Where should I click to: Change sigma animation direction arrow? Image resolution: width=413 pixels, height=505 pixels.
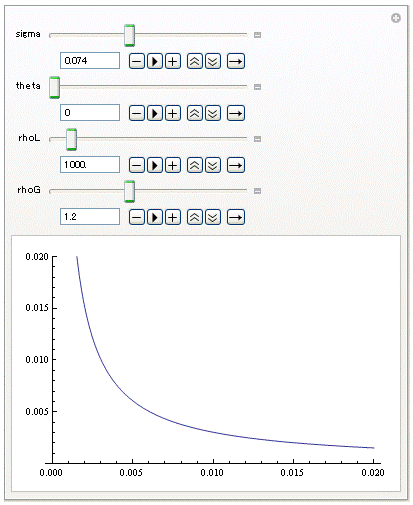pyautogui.click(x=236, y=61)
